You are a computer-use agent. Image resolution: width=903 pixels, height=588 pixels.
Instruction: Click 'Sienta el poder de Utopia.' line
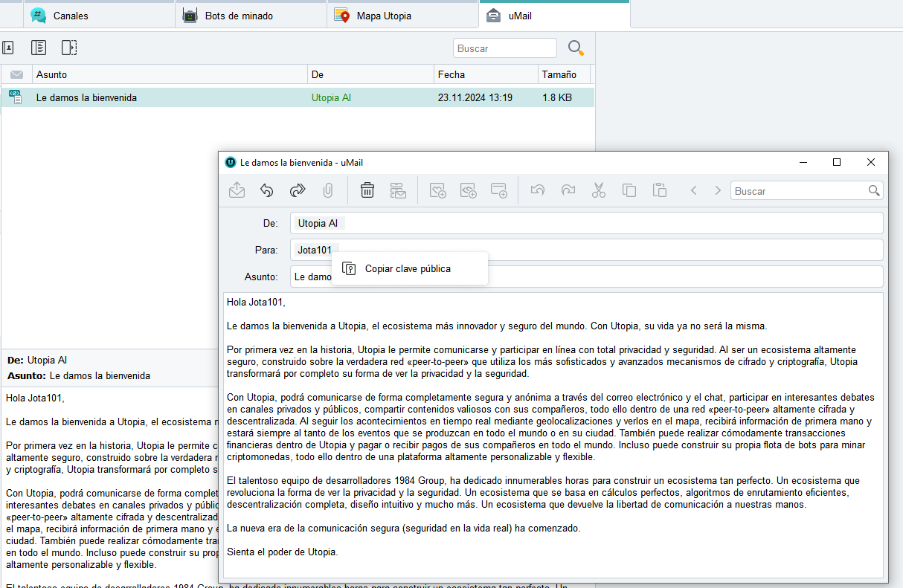pyautogui.click(x=282, y=552)
